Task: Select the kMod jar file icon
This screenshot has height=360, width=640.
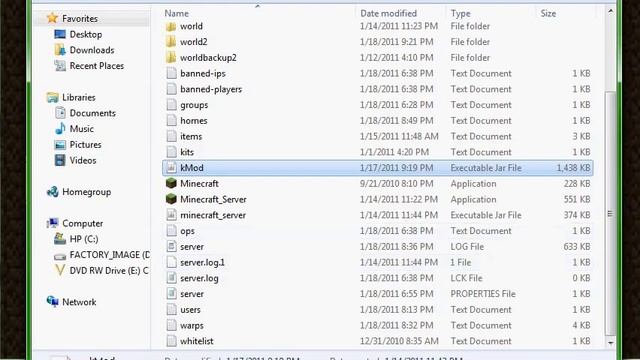Action: pos(171,168)
